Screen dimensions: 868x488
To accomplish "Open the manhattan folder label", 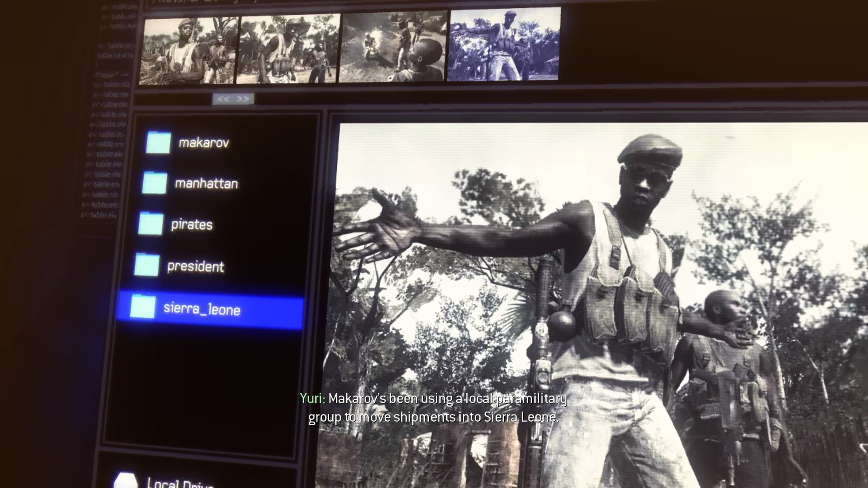I will (x=207, y=183).
